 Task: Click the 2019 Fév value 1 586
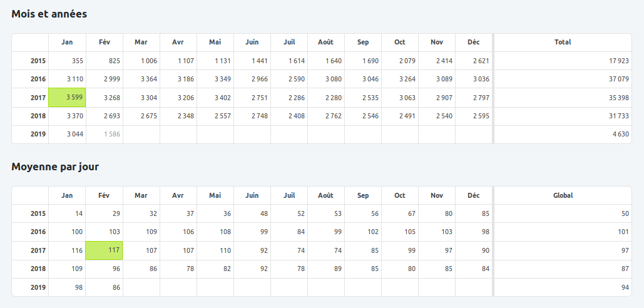click(x=112, y=134)
